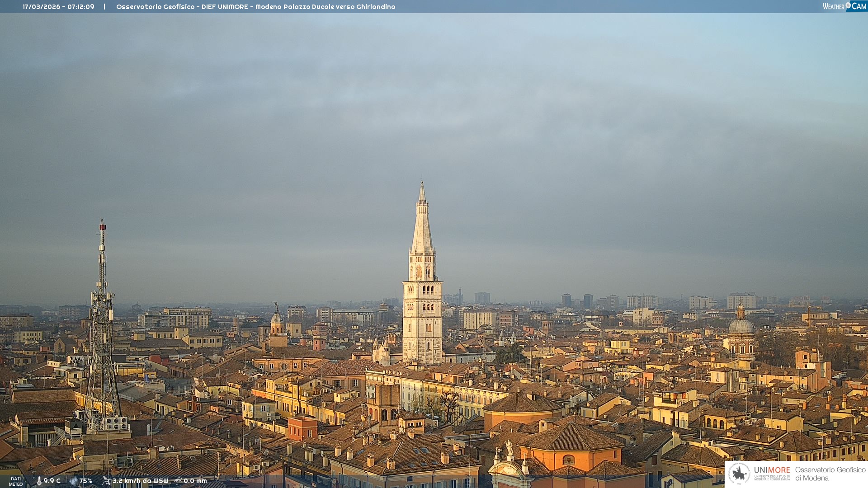Click the 17/03/2026 07:12:09 timestamp

58,7
